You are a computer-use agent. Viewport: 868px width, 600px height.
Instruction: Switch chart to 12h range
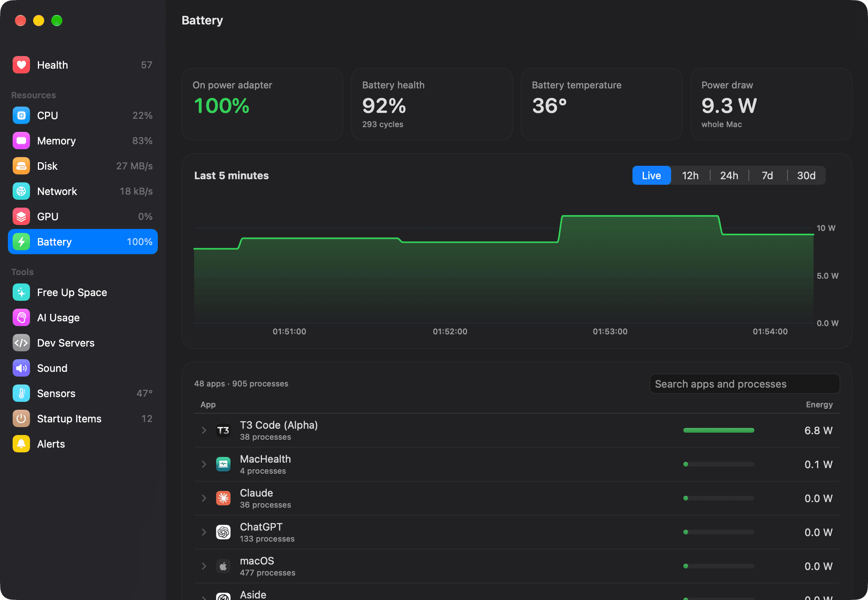pos(690,175)
